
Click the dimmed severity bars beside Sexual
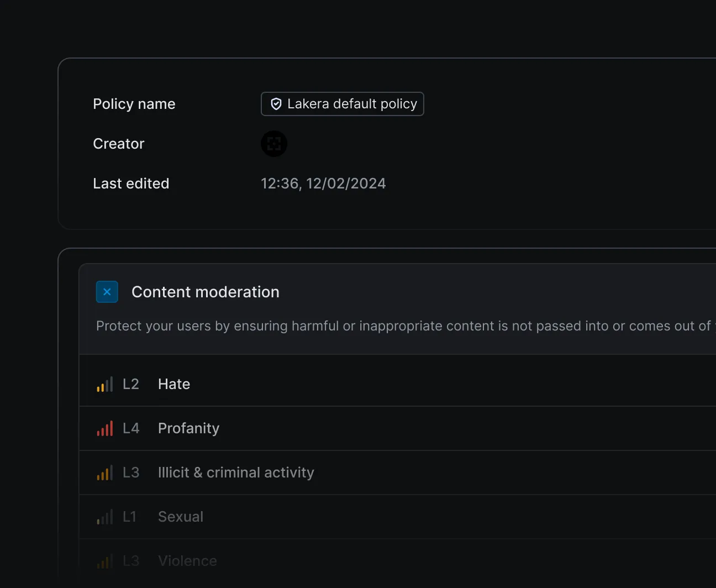tap(104, 517)
